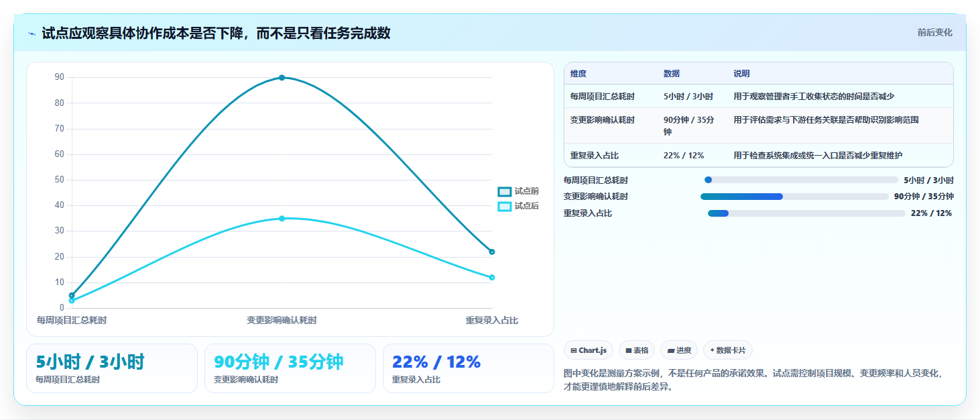Click the footnote beginning 图中变化是测量方案示例
Viewport: 980px width, 420px height.
[753, 380]
